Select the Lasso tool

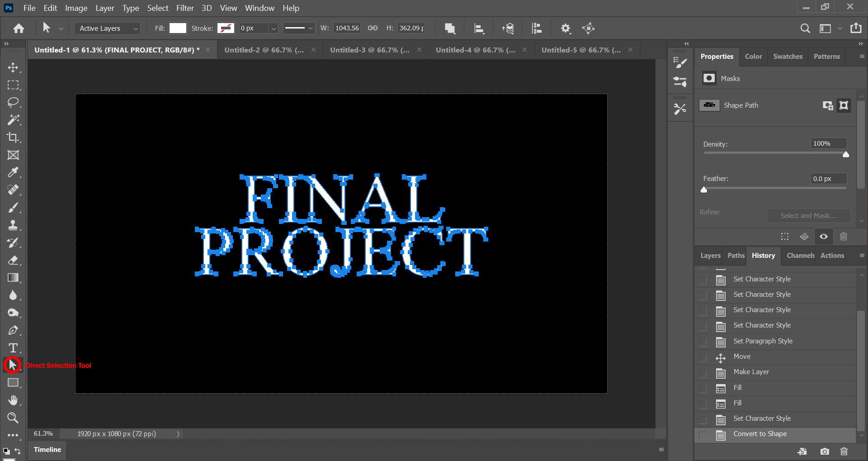13,102
